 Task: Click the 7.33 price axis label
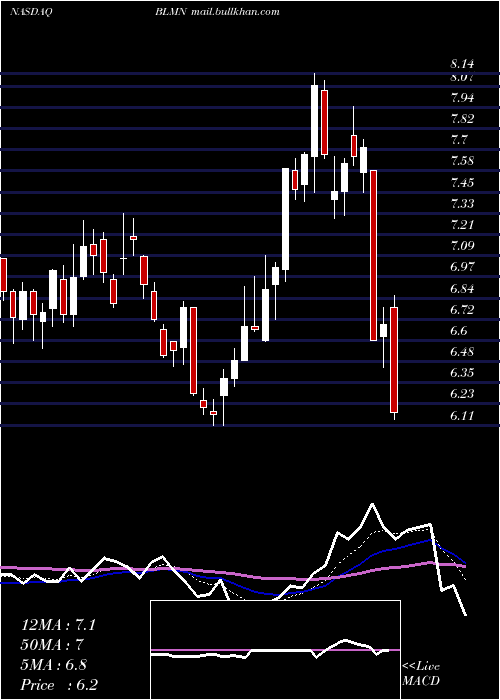pyautogui.click(x=462, y=204)
